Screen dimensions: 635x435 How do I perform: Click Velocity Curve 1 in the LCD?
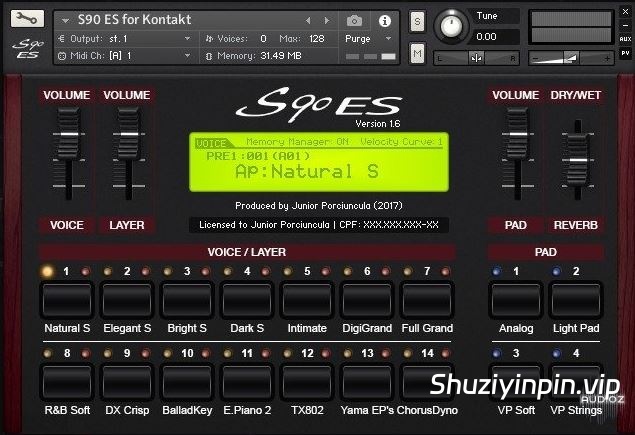coord(401,142)
